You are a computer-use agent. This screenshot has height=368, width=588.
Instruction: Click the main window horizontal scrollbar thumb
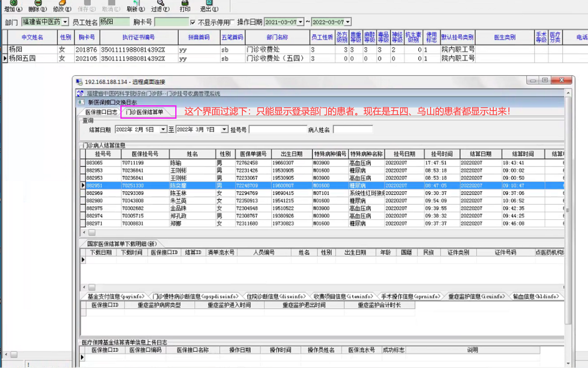pyautogui.click(x=14, y=355)
